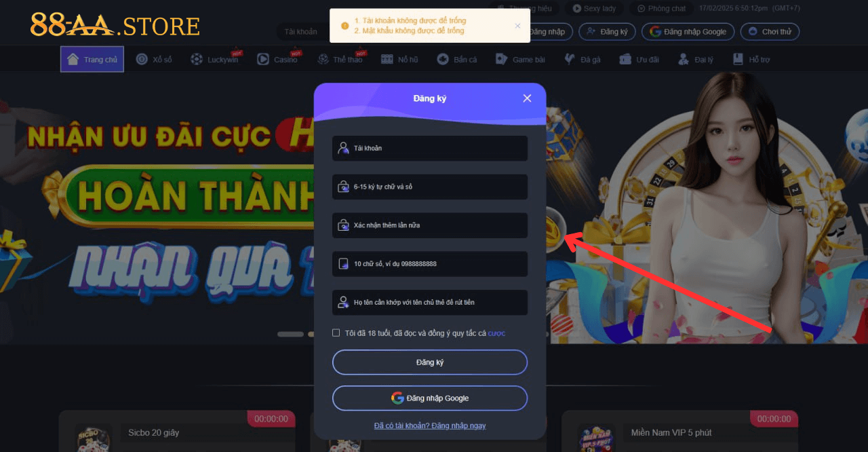Click the Đá gà rooster icon
This screenshot has width=868, height=452.
click(570, 59)
